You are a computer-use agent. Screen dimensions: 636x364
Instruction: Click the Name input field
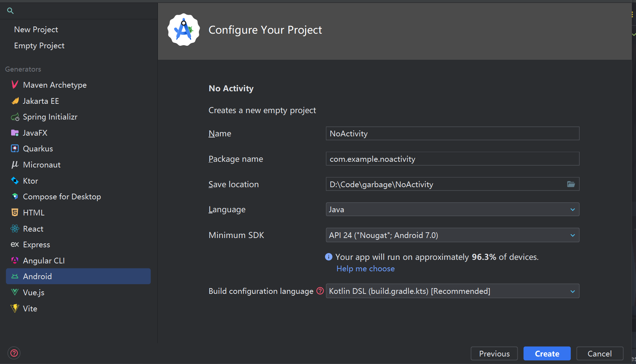(x=453, y=134)
